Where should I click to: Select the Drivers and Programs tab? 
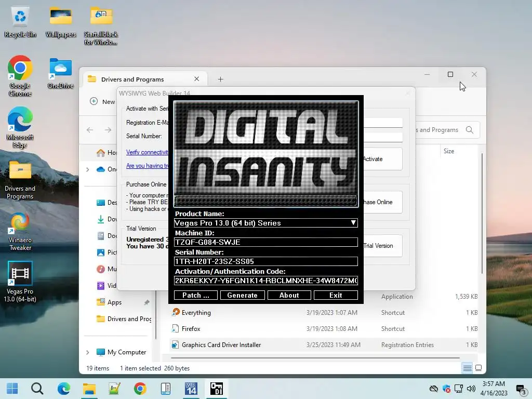click(x=132, y=79)
